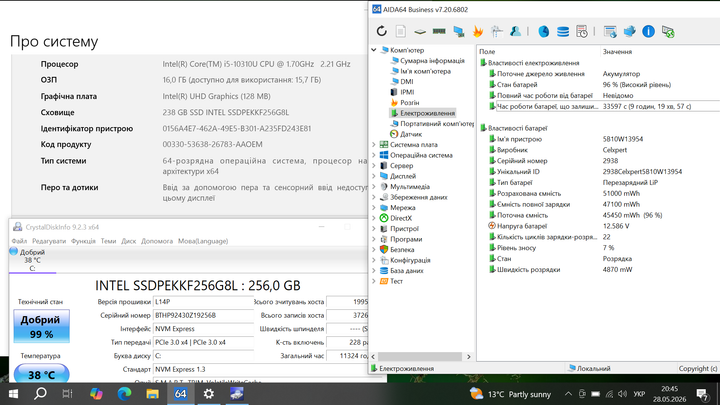Click the УКР language indicator

tap(639, 394)
